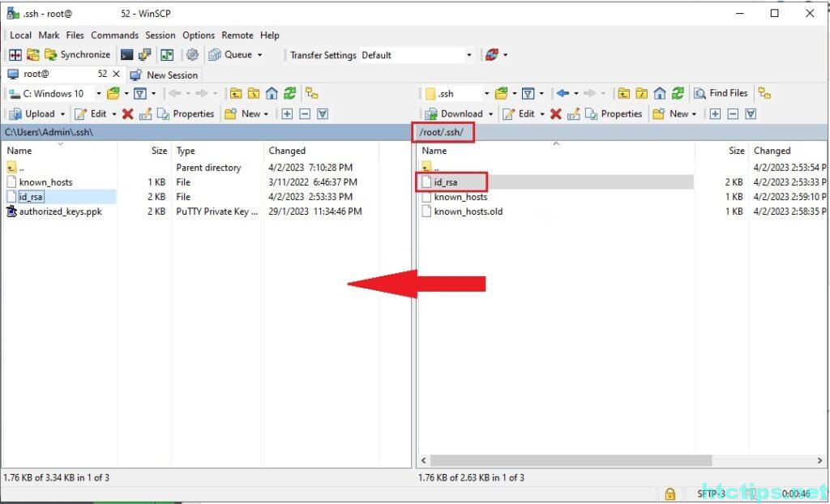Click the rename icon in remote panel

pyautogui.click(x=573, y=113)
